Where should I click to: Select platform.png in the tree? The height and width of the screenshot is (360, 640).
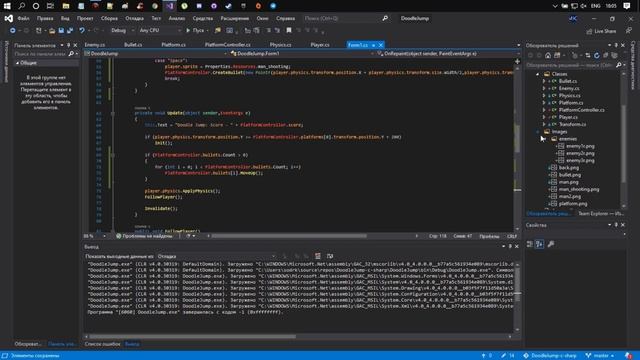tap(573, 204)
